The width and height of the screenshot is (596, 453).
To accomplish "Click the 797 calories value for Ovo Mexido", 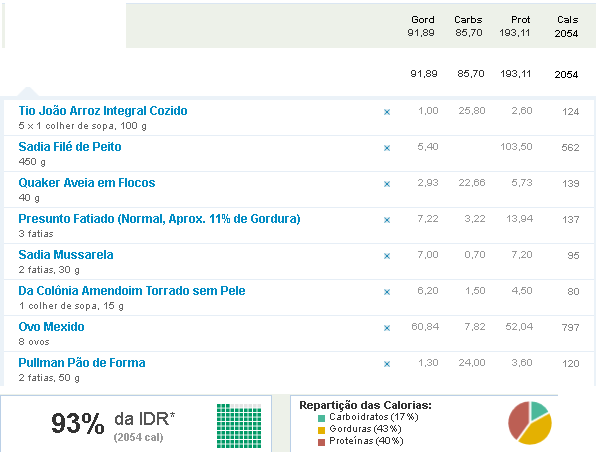I will pyautogui.click(x=570, y=328).
